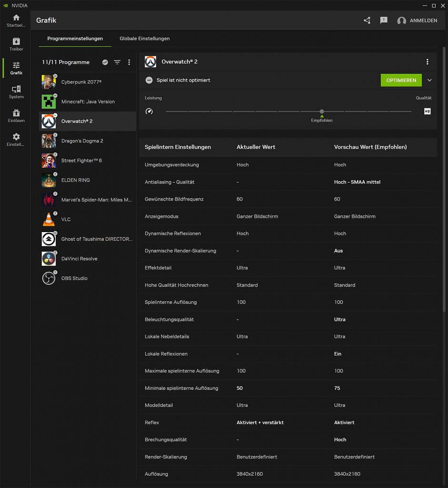Select Dragon's Dogma 2 entry

88,141
